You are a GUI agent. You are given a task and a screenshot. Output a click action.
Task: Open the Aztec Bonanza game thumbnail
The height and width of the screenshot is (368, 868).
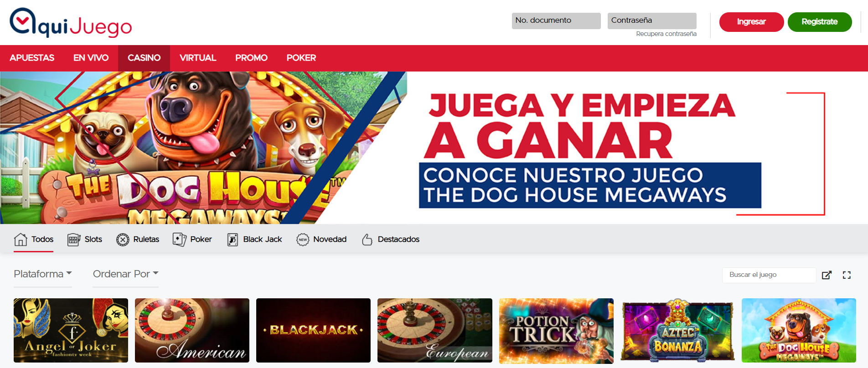point(677,331)
